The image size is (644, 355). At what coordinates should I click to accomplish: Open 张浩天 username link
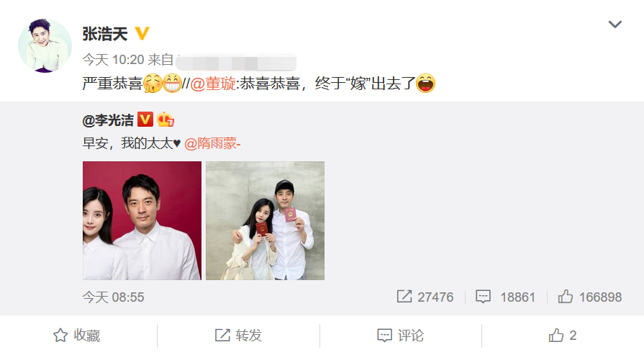click(x=105, y=34)
